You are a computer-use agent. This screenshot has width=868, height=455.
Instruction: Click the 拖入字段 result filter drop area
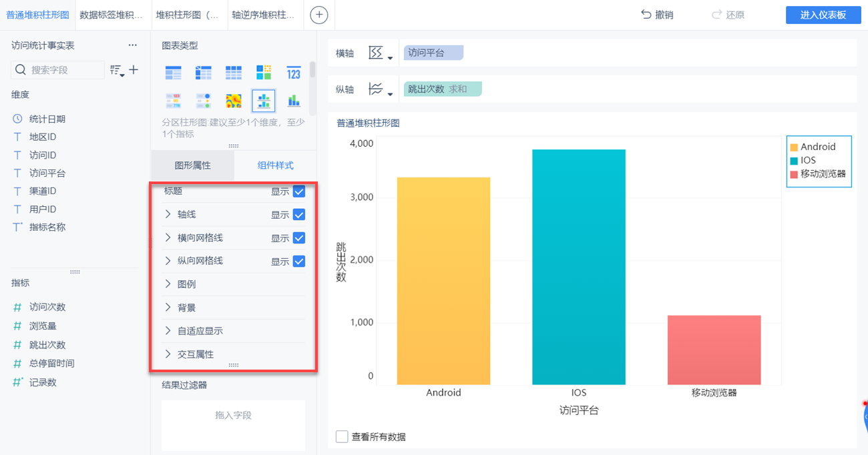pyautogui.click(x=234, y=424)
